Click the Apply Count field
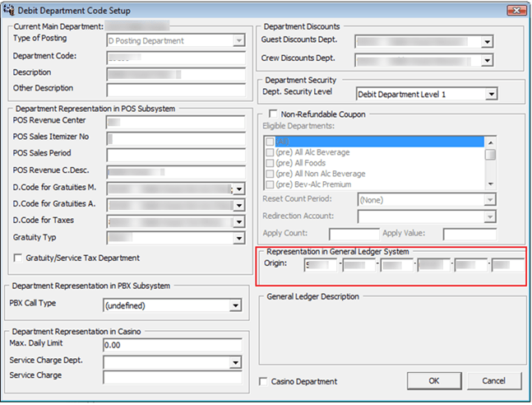Image resolution: width=532 pixels, height=405 pixels. (354, 235)
